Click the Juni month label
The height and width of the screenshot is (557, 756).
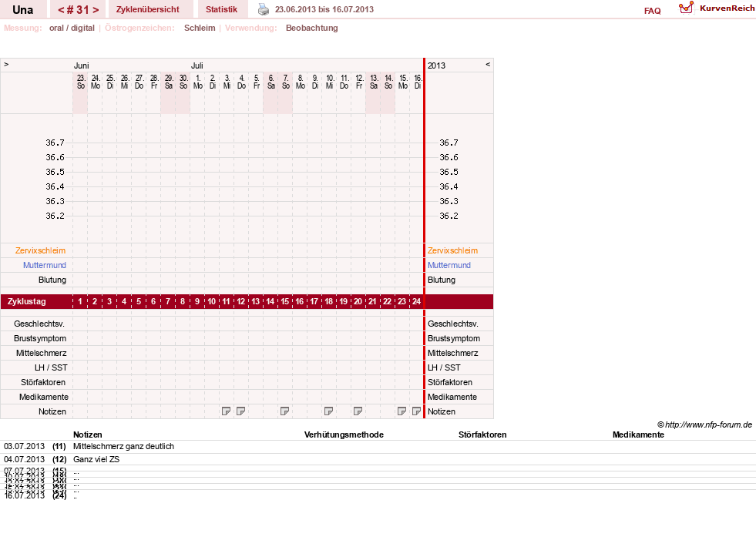click(81, 65)
